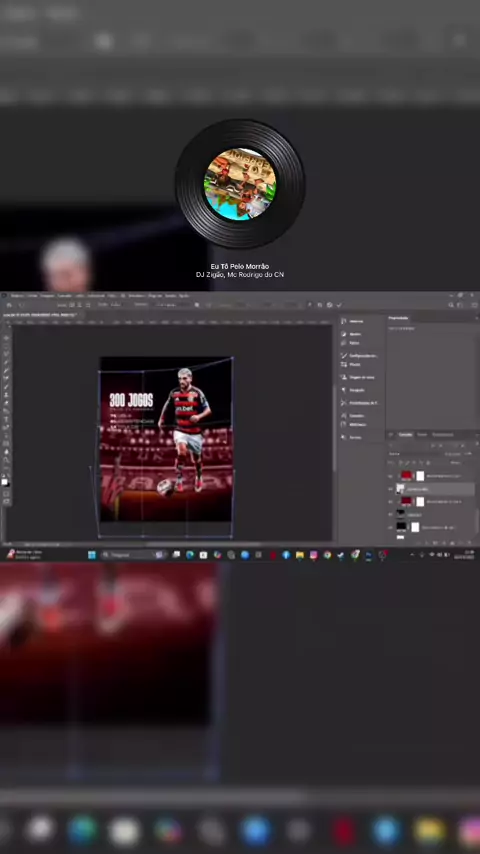Open the Pincéis panel icon

pyautogui.click(x=344, y=364)
